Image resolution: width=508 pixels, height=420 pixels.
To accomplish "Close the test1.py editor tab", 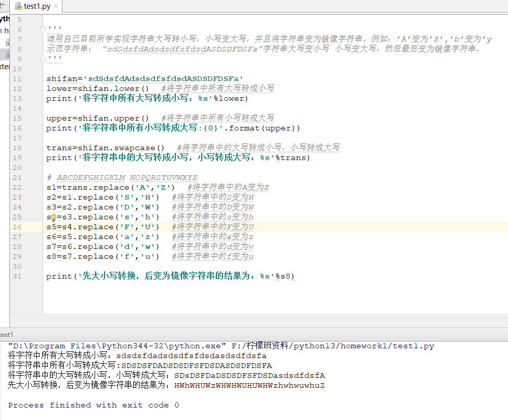I will tap(57, 7).
